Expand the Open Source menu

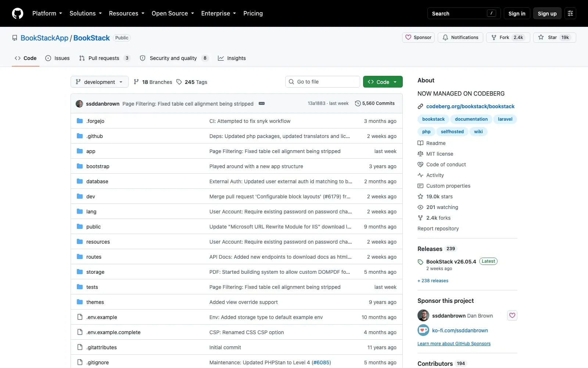(x=173, y=13)
